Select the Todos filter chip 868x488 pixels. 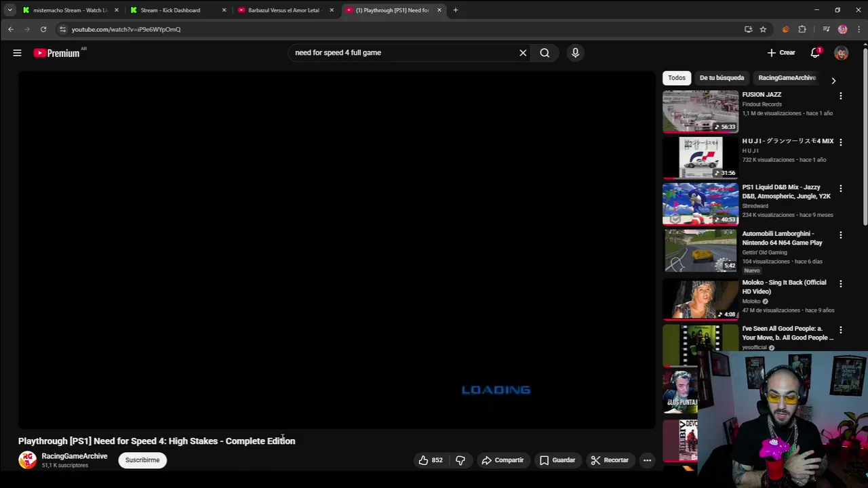pyautogui.click(x=677, y=78)
